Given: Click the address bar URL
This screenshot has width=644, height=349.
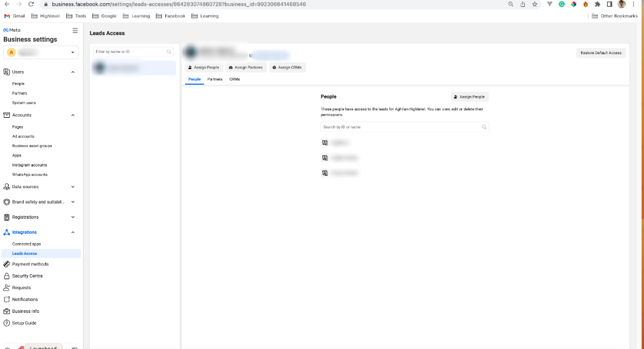Looking at the screenshot, I should tap(179, 4).
